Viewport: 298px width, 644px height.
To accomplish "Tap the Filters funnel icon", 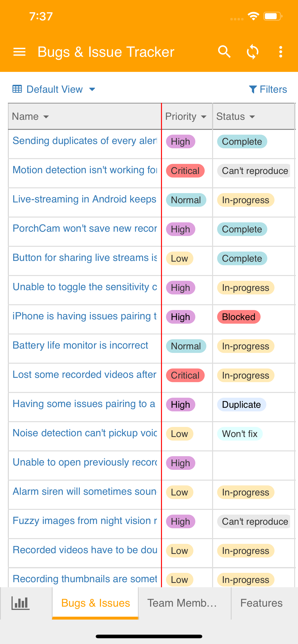I will (x=254, y=89).
